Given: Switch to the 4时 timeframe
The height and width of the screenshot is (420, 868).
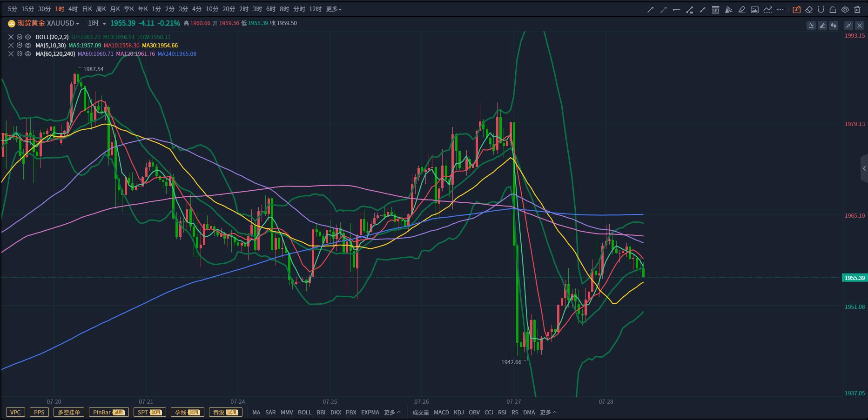Looking at the screenshot, I should [x=73, y=9].
